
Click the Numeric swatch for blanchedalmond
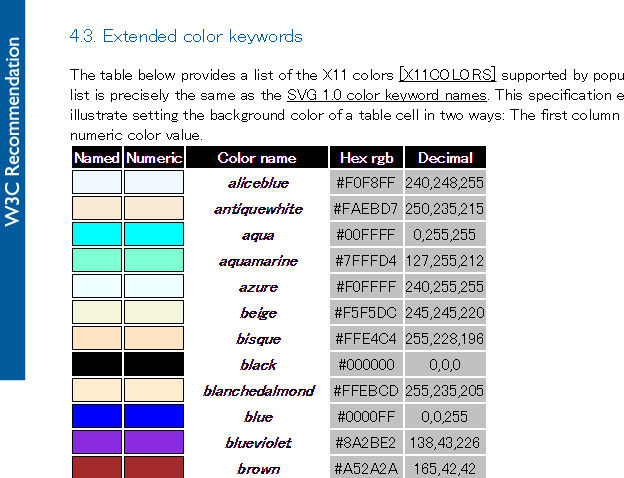[x=154, y=390]
